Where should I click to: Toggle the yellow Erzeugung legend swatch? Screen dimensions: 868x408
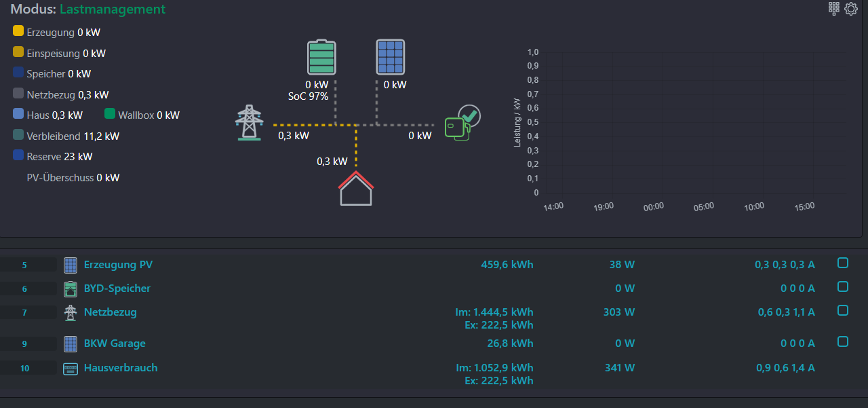coord(18,31)
